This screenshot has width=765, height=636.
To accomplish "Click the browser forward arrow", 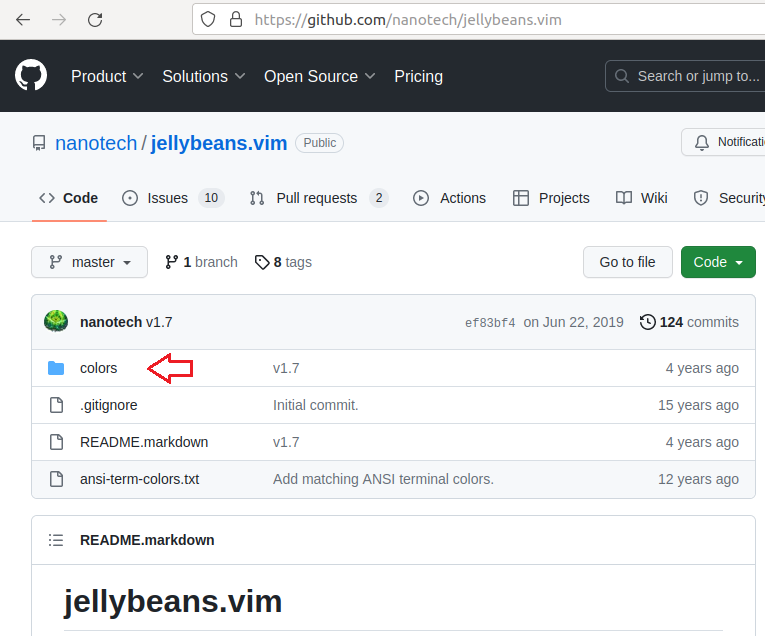I will (x=59, y=20).
